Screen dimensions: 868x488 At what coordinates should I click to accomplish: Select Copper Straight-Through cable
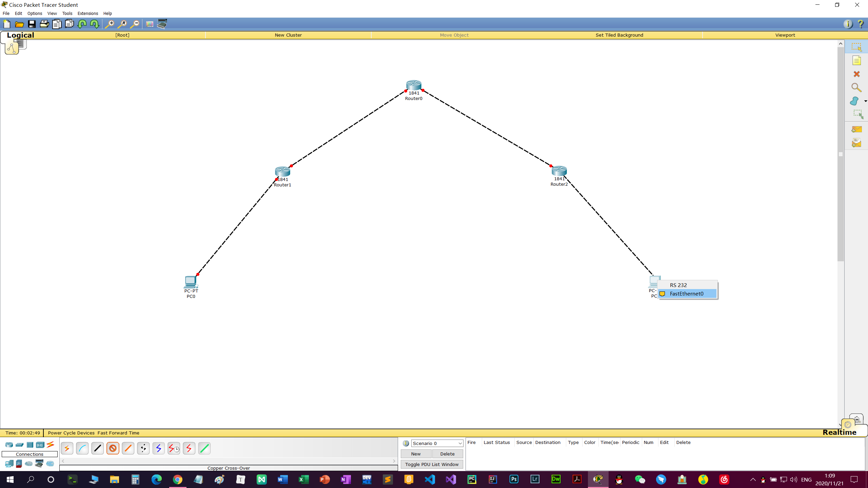(x=98, y=448)
